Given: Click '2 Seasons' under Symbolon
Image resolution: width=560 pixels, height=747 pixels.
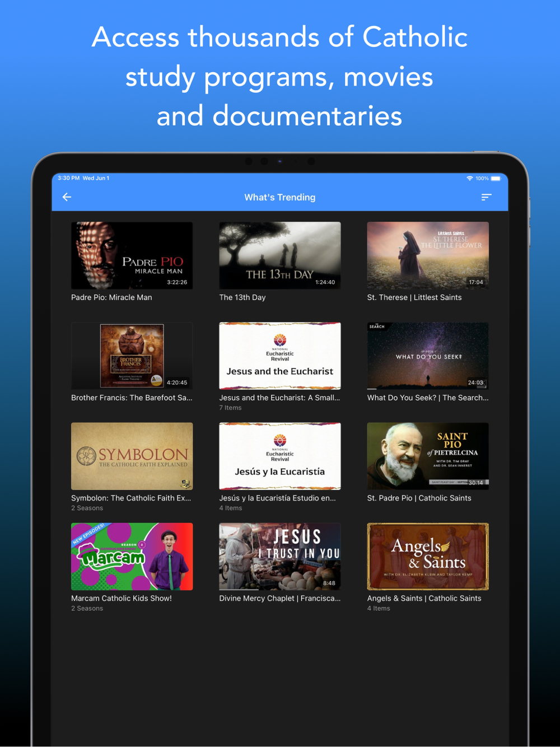Looking at the screenshot, I should 87,508.
